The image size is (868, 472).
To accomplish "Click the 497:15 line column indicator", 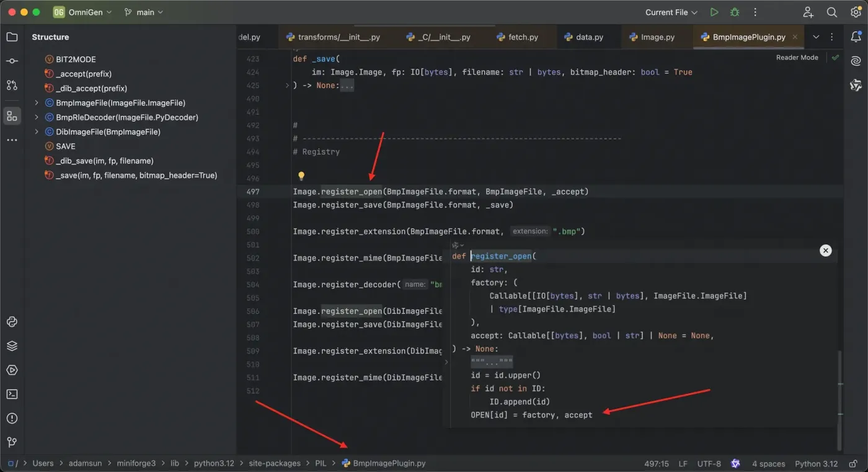I will (657, 463).
